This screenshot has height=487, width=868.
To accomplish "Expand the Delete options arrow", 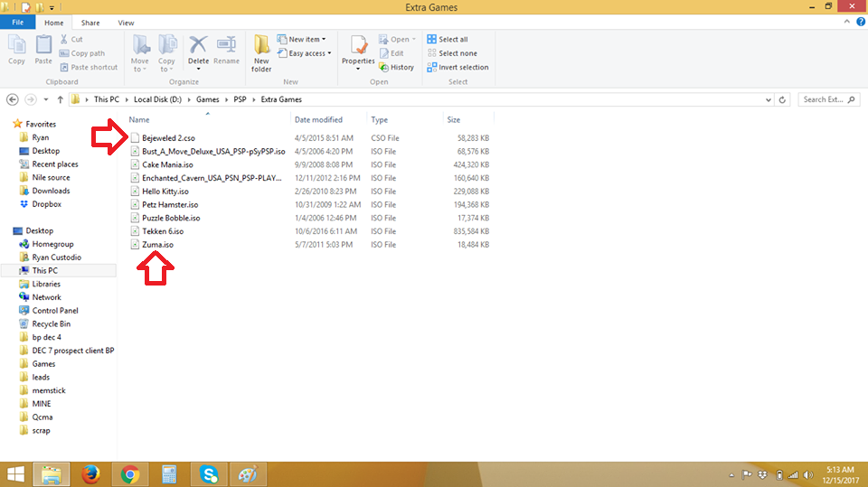I will pyautogui.click(x=198, y=69).
